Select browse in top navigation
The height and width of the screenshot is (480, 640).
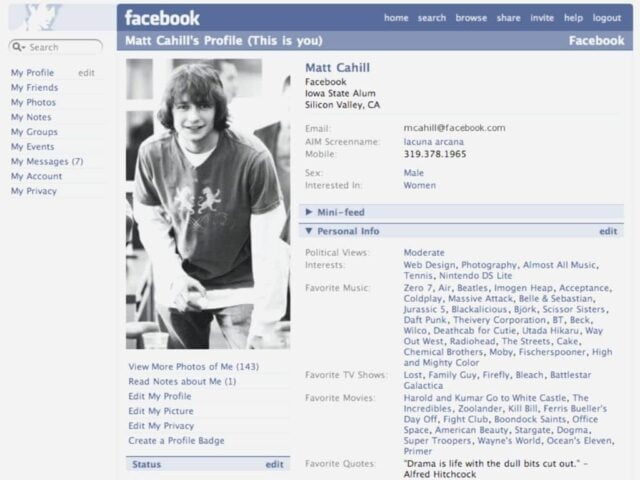pos(471,18)
